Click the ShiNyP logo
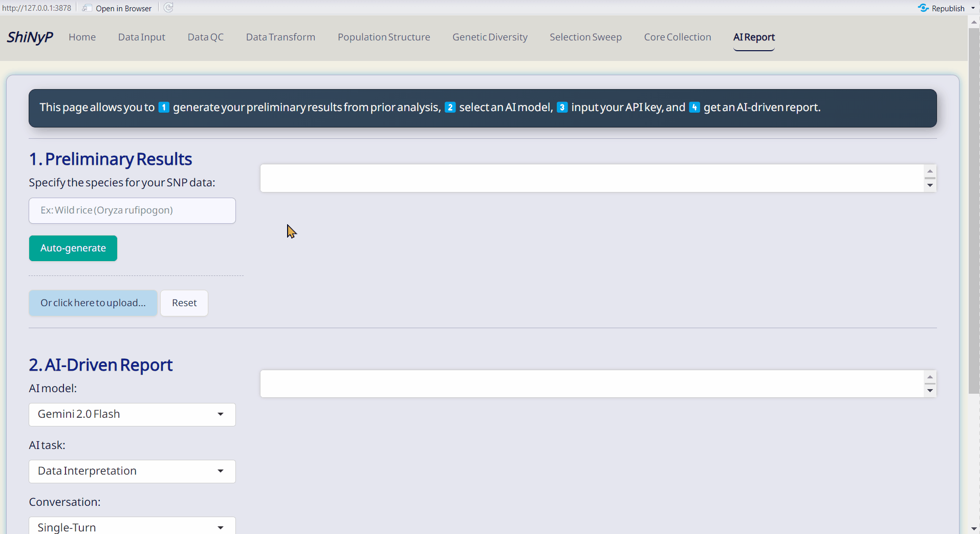 click(30, 37)
